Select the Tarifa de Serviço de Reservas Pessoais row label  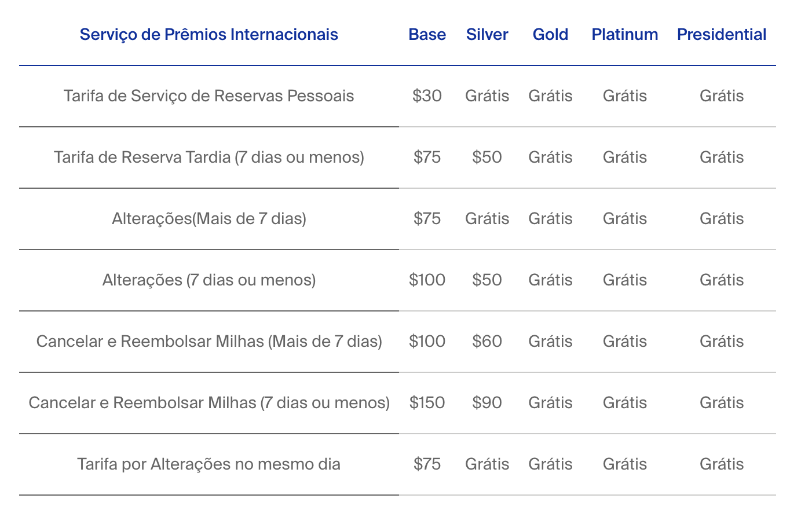pos(209,96)
